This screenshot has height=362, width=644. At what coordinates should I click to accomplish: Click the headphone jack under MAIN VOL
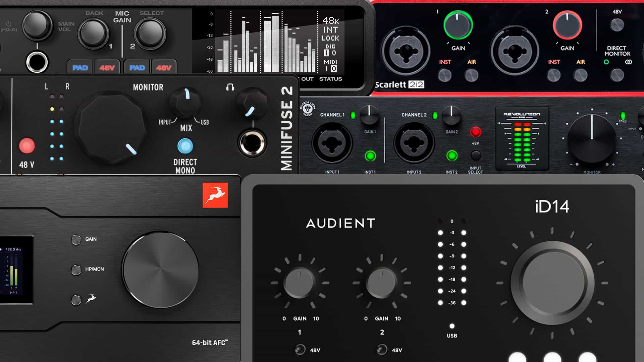[37, 62]
